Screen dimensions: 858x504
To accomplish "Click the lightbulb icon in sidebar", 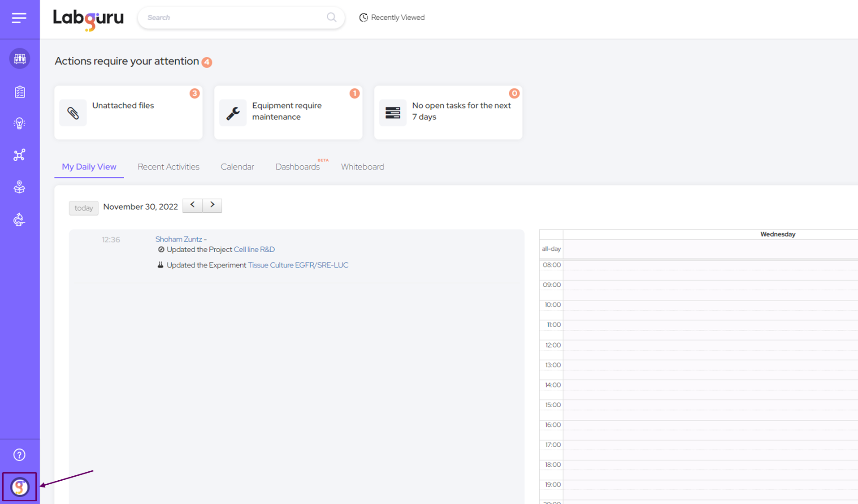I will coord(19,124).
